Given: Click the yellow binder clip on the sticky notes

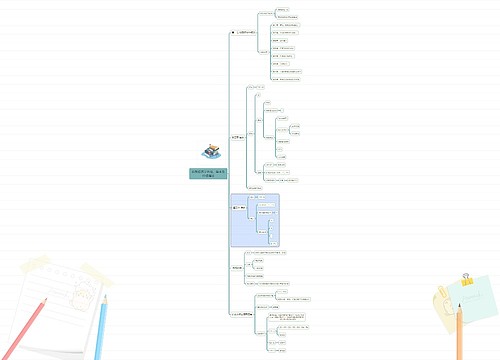Looking at the screenshot, I should [467, 280].
